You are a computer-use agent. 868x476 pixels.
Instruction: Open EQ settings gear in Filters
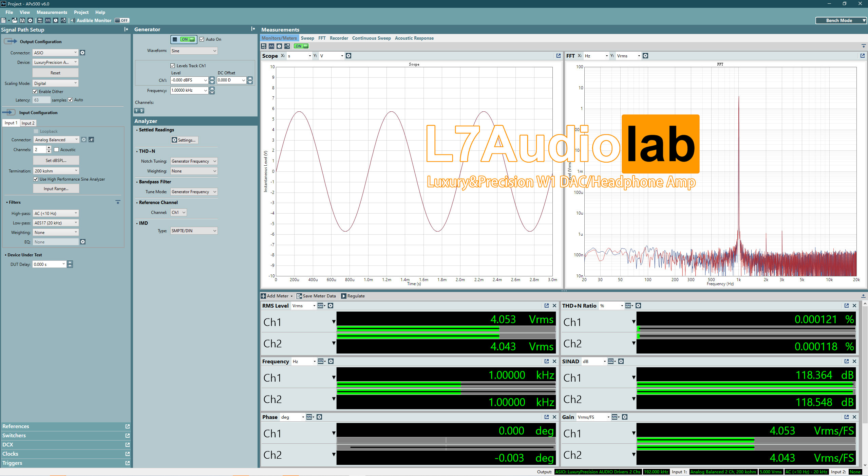click(x=83, y=242)
